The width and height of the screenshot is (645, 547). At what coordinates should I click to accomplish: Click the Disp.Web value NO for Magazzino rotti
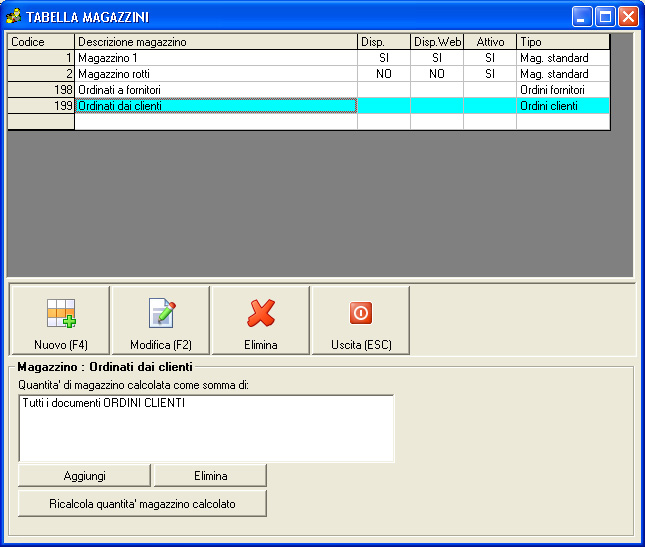tap(437, 74)
